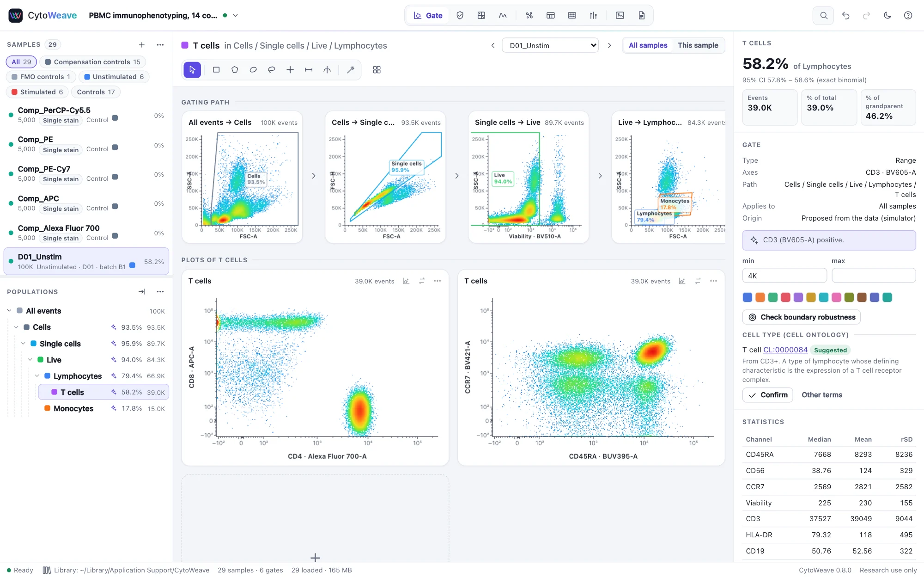Viewport: 924px width, 578px height.
Task: Swap axes on the CD8 vs CD4 plot
Action: click(x=422, y=281)
